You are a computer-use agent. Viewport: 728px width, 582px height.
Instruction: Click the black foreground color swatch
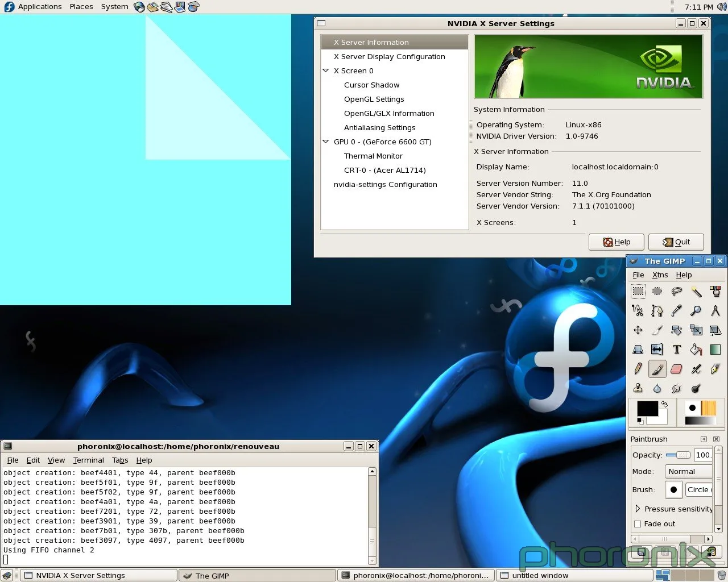tap(647, 408)
